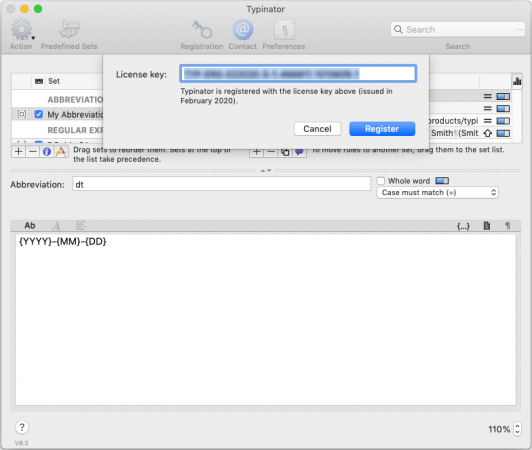The image size is (532, 450).
Task: Toggle the blue switch in Smith row
Action: [503, 133]
